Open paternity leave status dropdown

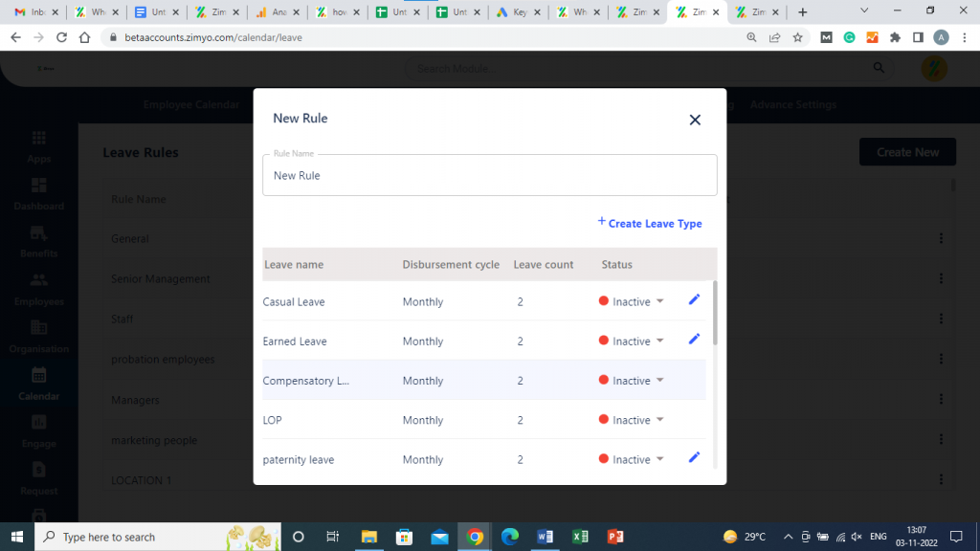pos(632,459)
